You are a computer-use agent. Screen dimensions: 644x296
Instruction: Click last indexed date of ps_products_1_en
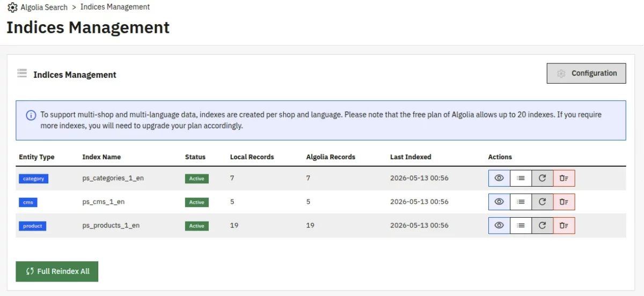point(419,225)
